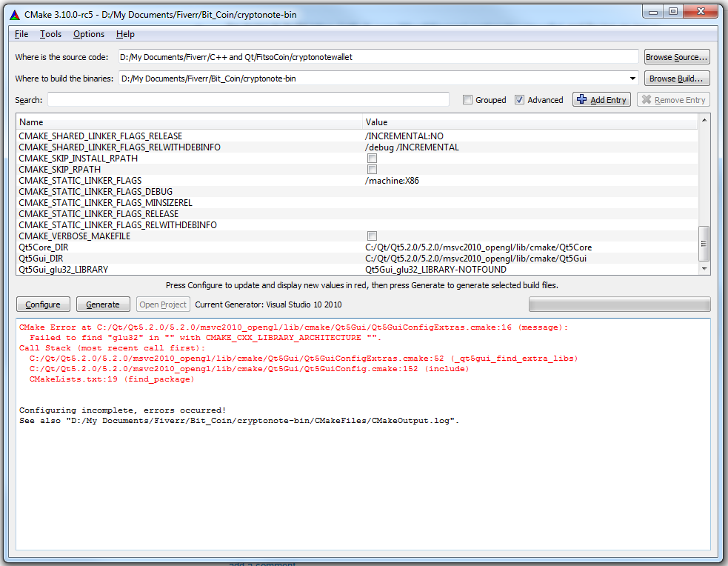Open the Tools menu

tap(50, 34)
